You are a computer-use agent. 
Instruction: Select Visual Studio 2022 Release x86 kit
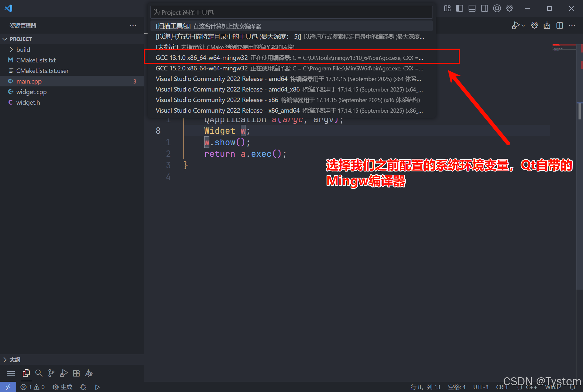(x=291, y=100)
